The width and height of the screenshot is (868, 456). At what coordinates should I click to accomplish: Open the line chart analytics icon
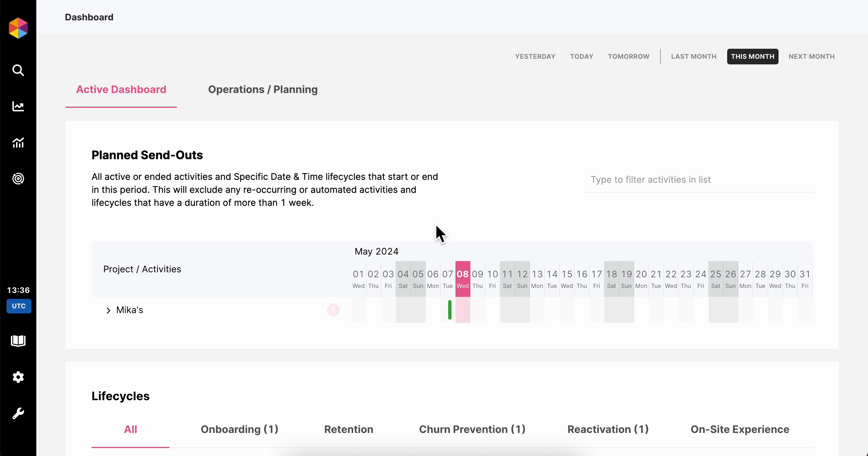tap(18, 107)
